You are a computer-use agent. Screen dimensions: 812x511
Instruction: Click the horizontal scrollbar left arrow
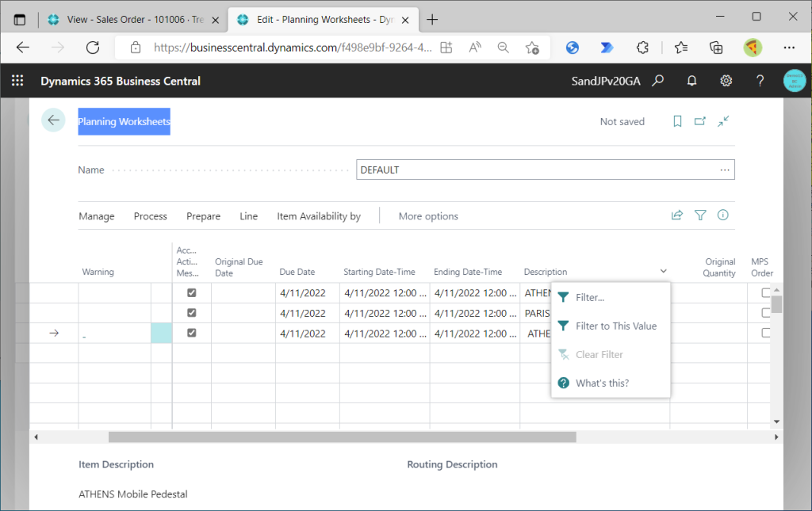[36, 437]
